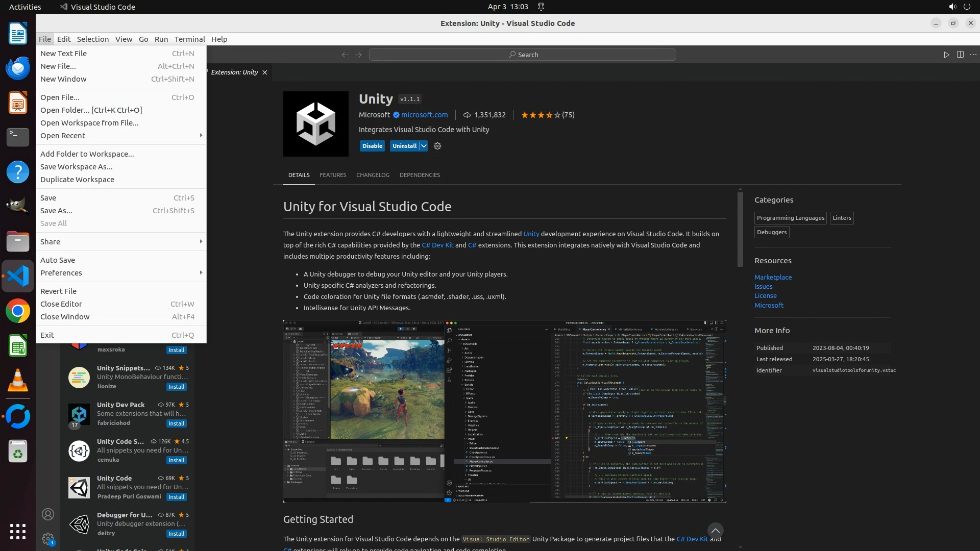This screenshot has width=980, height=551.
Task: Expand the Uninstall dropdown arrow
Action: tap(424, 146)
